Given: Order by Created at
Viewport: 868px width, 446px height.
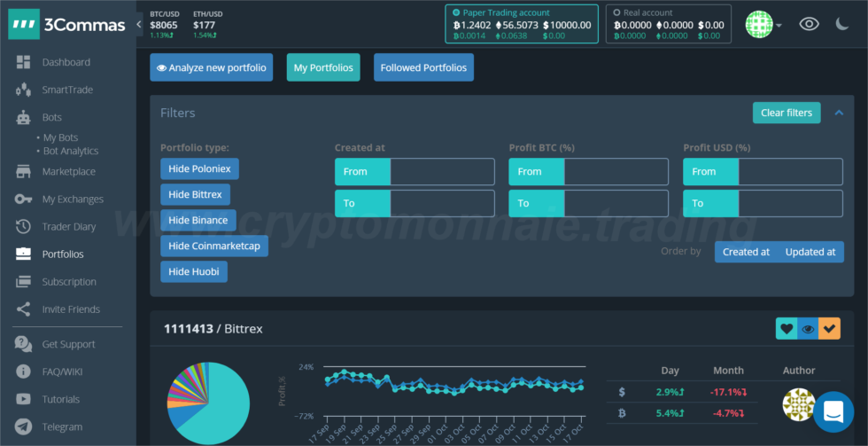Looking at the screenshot, I should click(746, 252).
